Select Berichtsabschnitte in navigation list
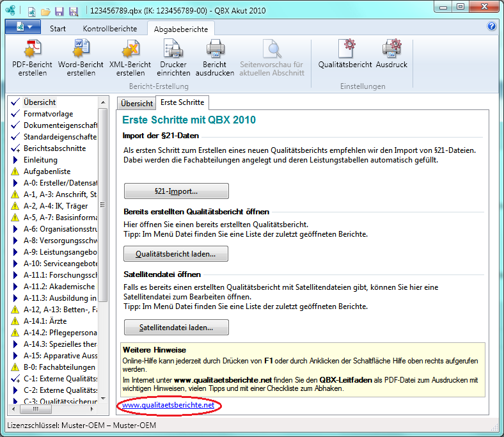 (54, 148)
